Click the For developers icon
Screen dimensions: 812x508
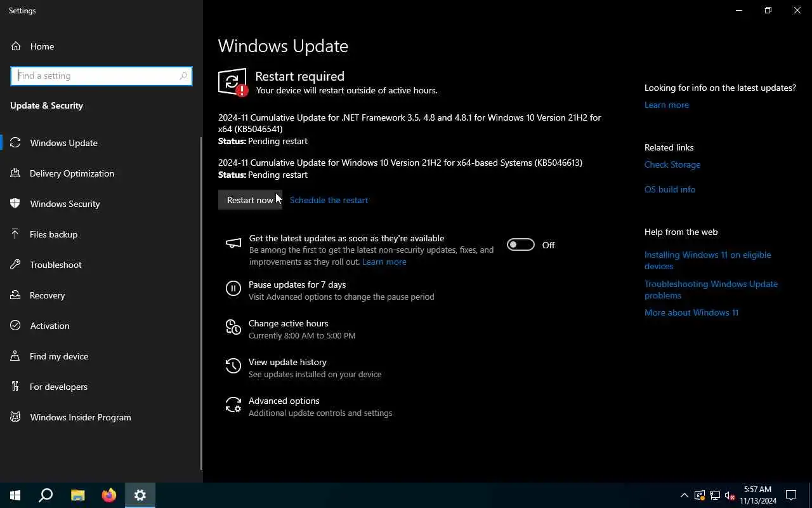(16, 387)
